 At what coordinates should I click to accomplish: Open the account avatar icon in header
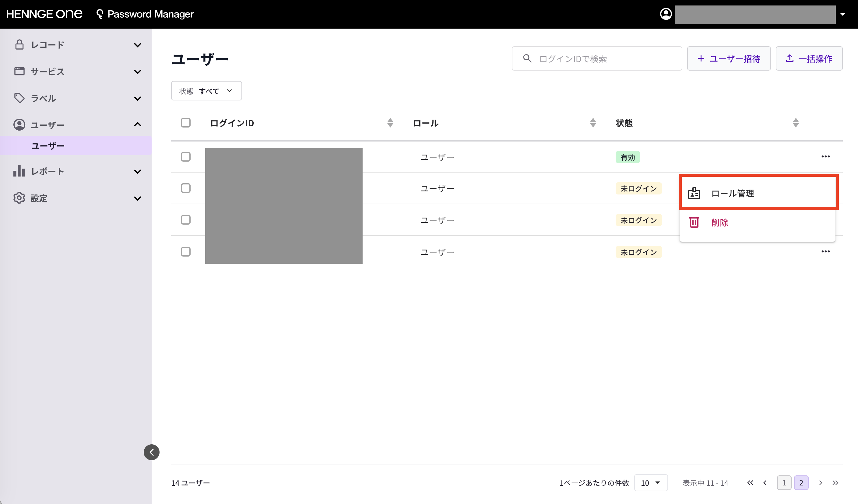[666, 14]
